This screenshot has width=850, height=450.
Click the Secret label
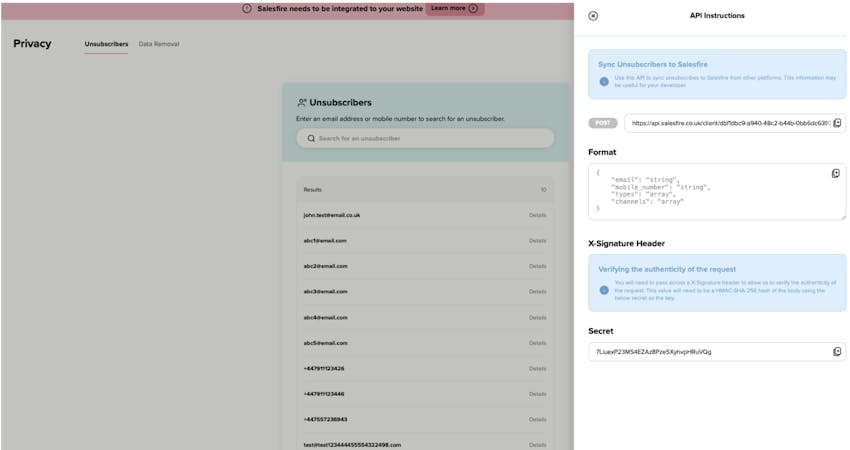pyautogui.click(x=601, y=331)
